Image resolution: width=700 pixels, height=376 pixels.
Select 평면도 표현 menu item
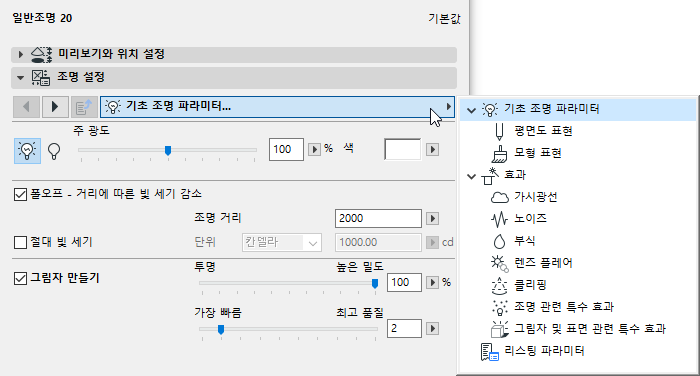(x=543, y=131)
